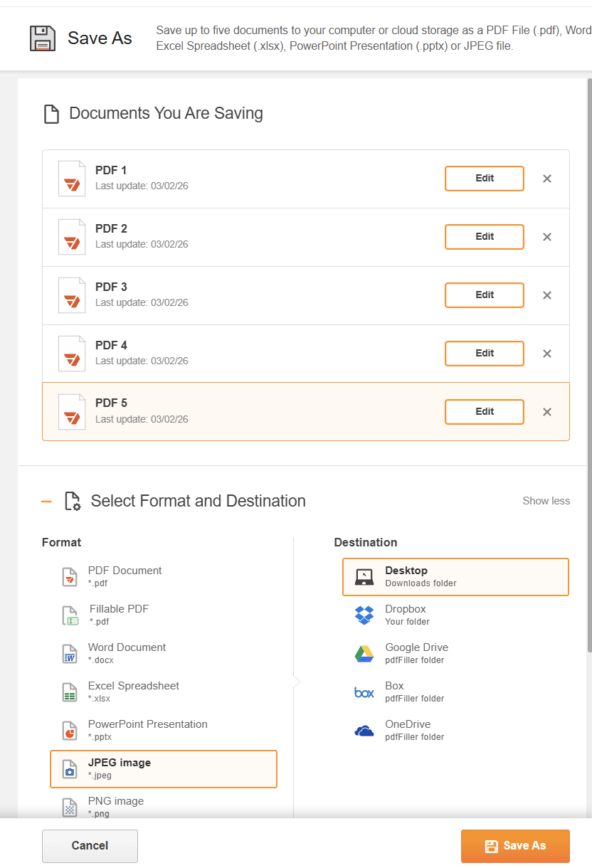
Task: Click the Show less link
Action: point(546,501)
